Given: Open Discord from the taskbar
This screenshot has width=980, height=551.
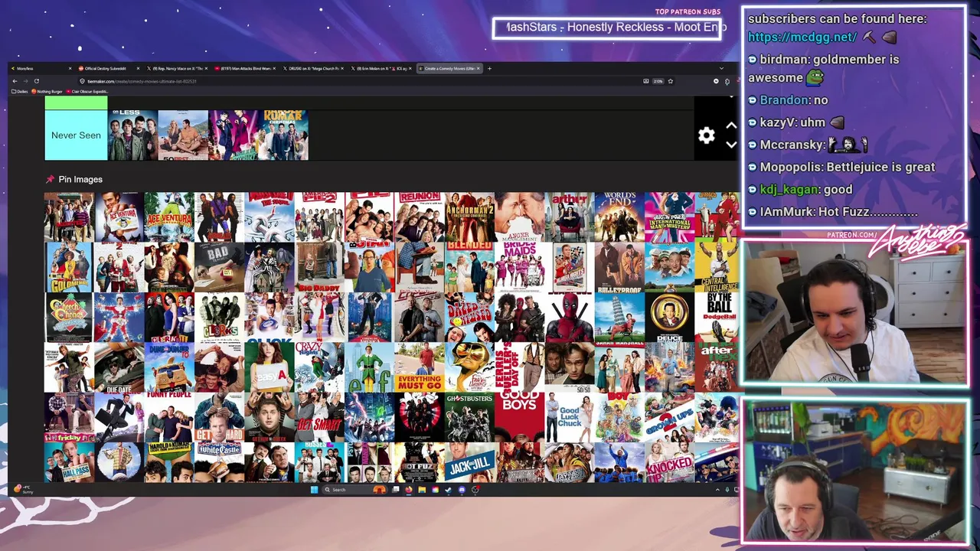Looking at the screenshot, I should tap(462, 490).
